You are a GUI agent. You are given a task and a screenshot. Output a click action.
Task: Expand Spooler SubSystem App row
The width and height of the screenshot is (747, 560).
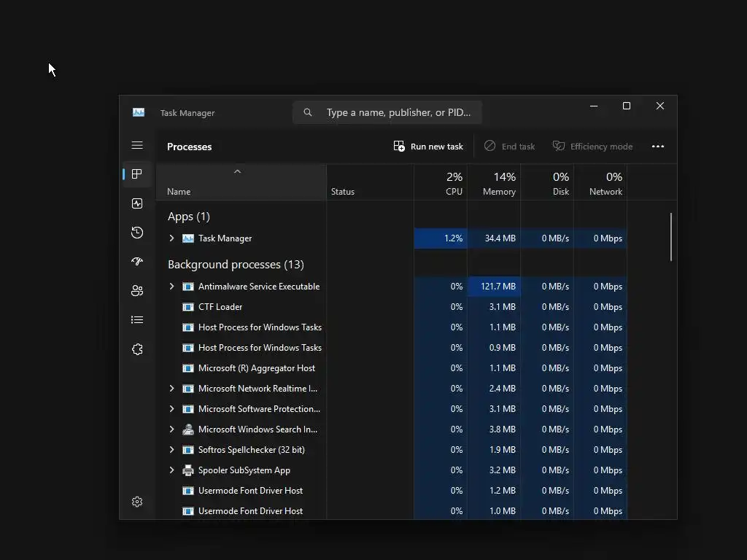(172, 470)
